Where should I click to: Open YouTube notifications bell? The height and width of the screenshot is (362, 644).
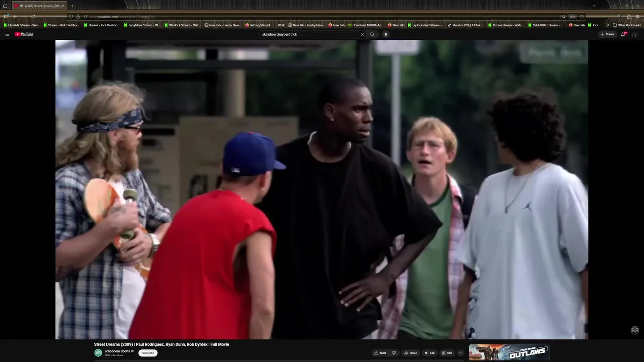[x=624, y=34]
